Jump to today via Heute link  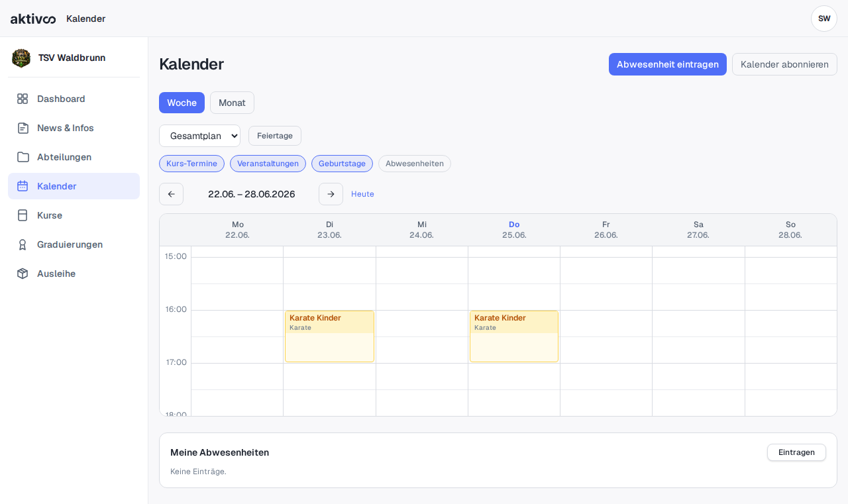[362, 194]
